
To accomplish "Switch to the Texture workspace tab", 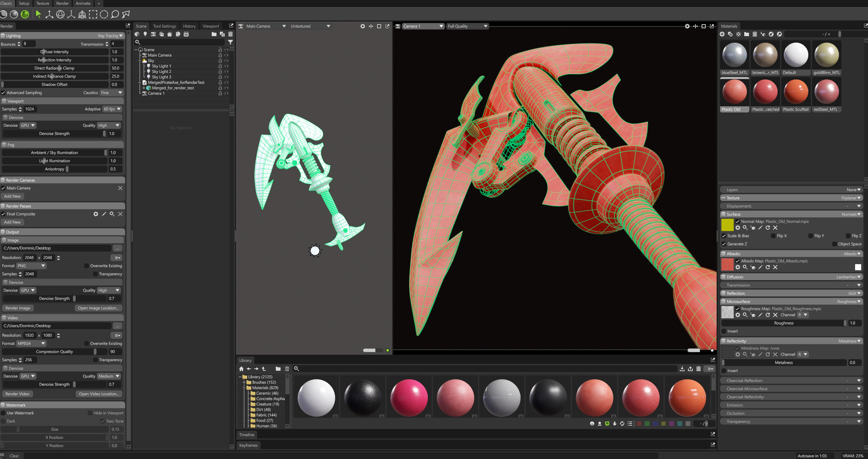I will (x=43, y=3).
